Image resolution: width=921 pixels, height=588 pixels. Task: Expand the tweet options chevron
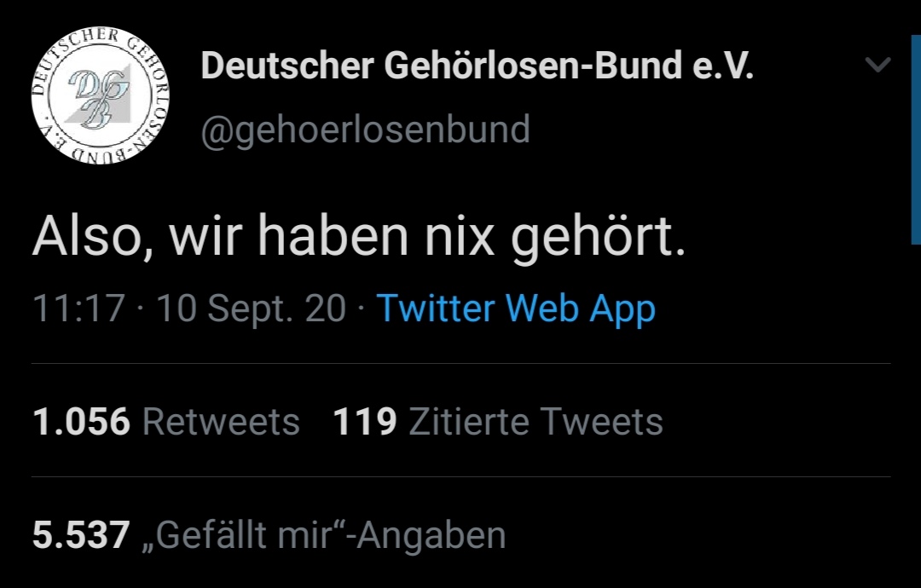click(878, 65)
